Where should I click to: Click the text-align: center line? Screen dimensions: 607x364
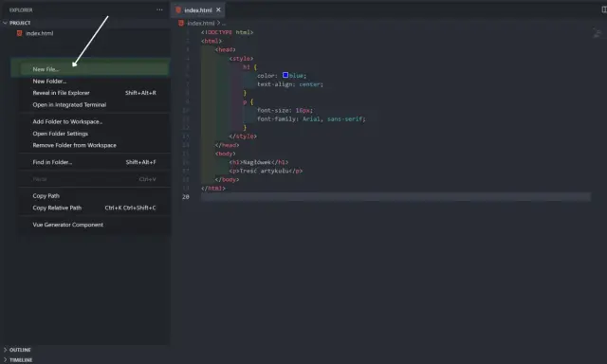(290, 84)
